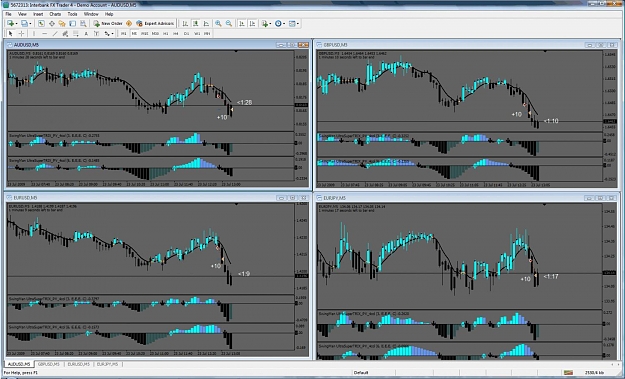
Task: Expand the Profiles dropdown arrow
Action: pos(30,24)
